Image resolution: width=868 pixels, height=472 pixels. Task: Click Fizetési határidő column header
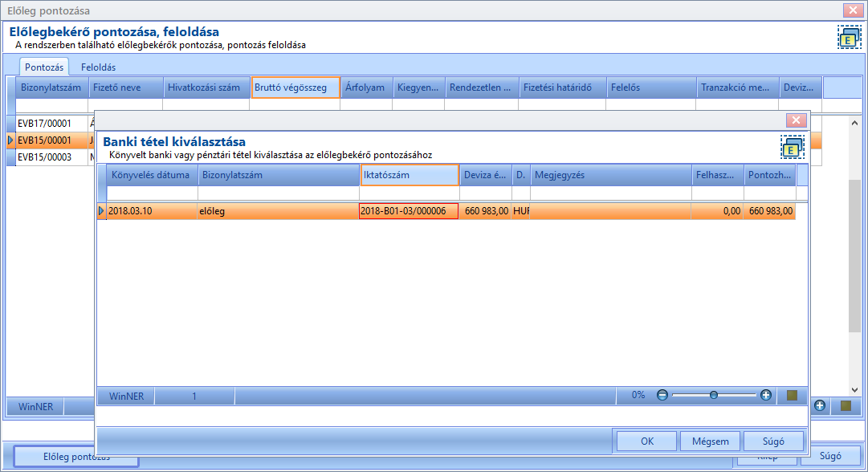562,87
